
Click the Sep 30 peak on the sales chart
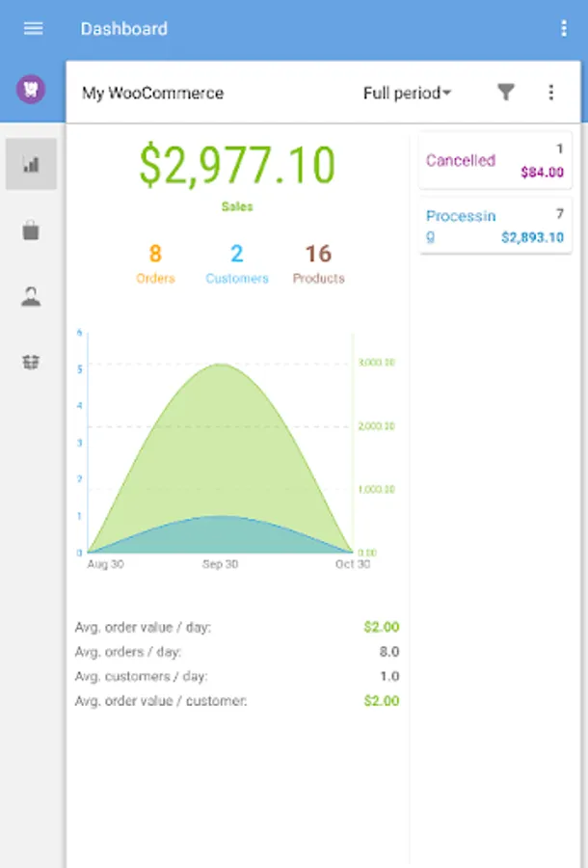coord(220,365)
